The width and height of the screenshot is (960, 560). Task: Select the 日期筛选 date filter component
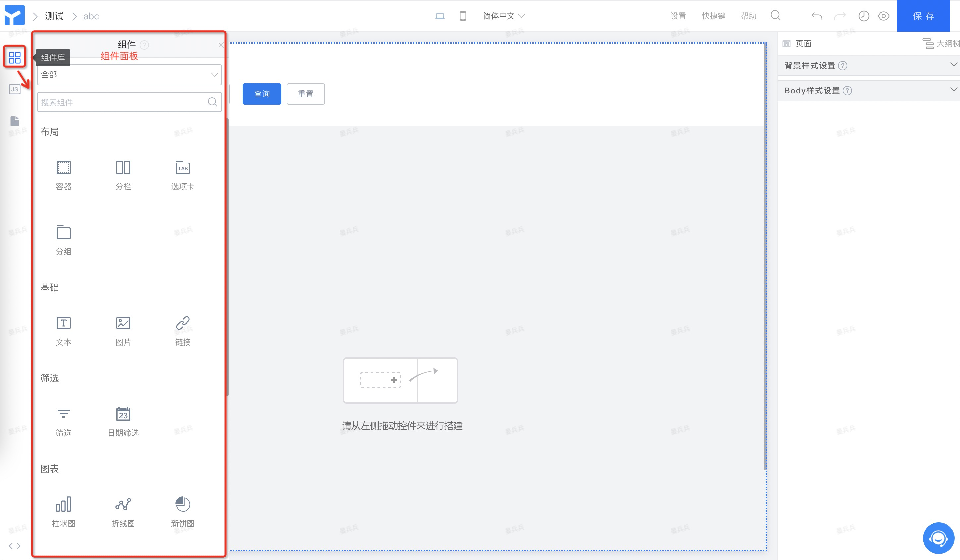pyautogui.click(x=123, y=421)
